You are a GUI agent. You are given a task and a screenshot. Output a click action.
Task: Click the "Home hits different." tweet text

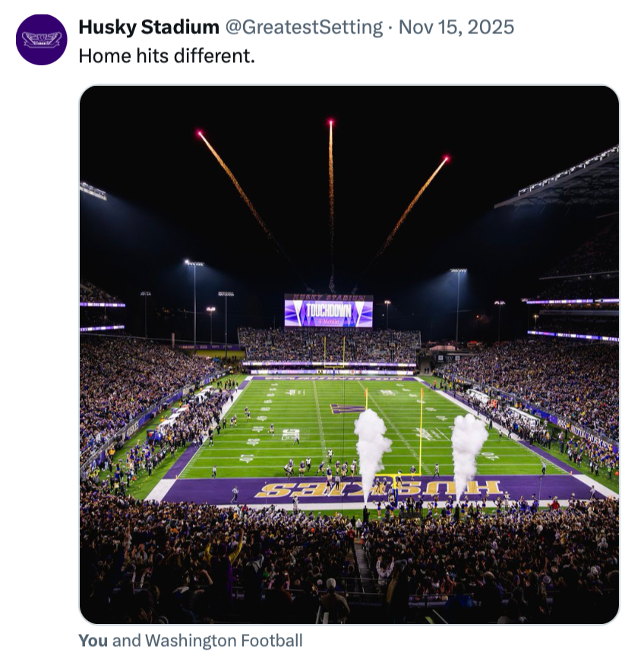[x=167, y=56]
